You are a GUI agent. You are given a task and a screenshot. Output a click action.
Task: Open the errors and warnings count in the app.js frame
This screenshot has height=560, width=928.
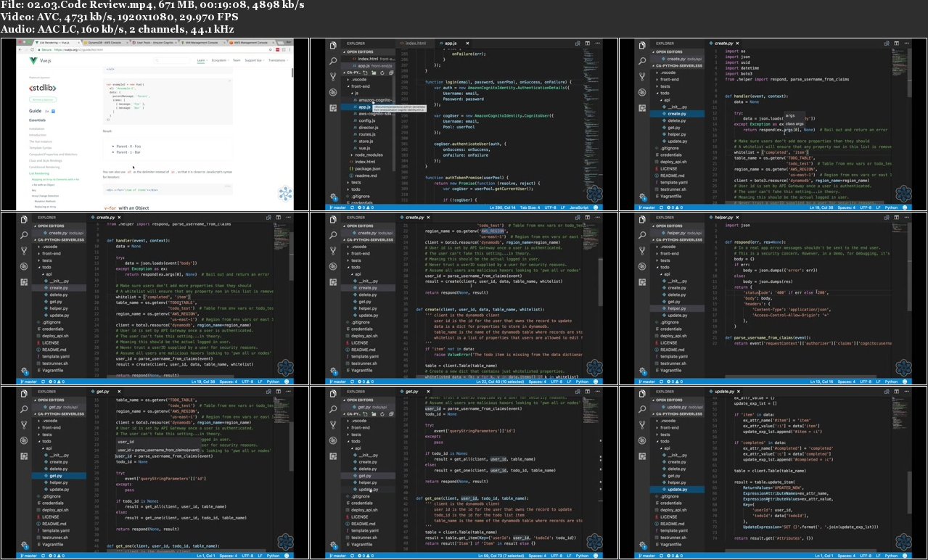(x=366, y=207)
